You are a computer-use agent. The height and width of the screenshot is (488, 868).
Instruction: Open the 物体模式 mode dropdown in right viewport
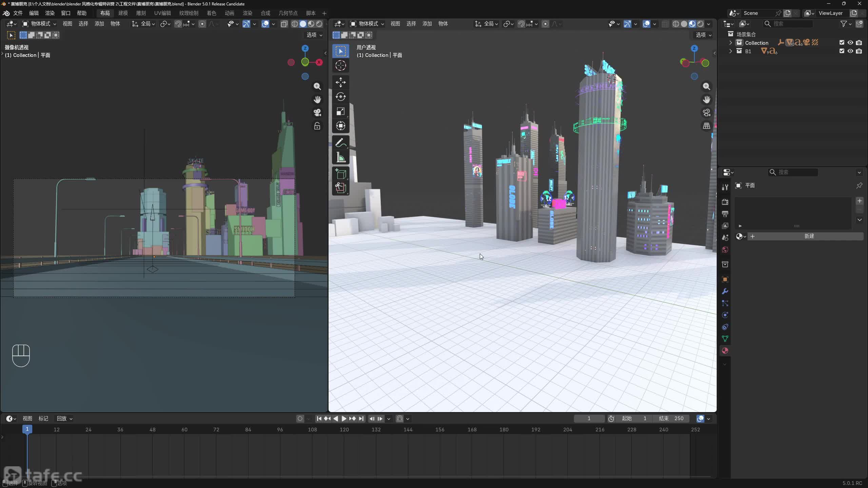tap(367, 24)
